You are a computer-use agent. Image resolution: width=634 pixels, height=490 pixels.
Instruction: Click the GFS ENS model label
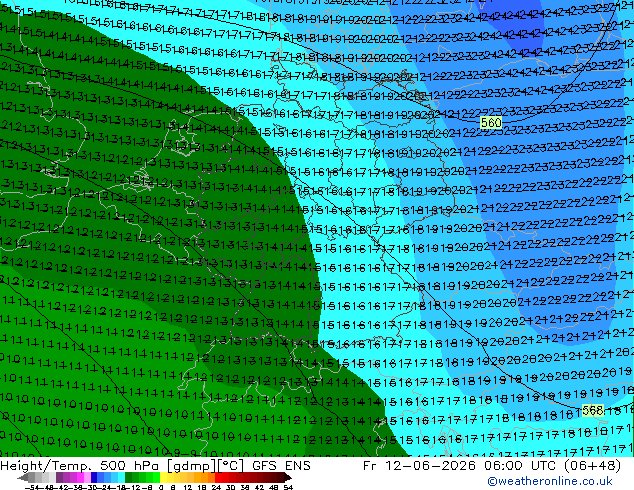coord(281,466)
